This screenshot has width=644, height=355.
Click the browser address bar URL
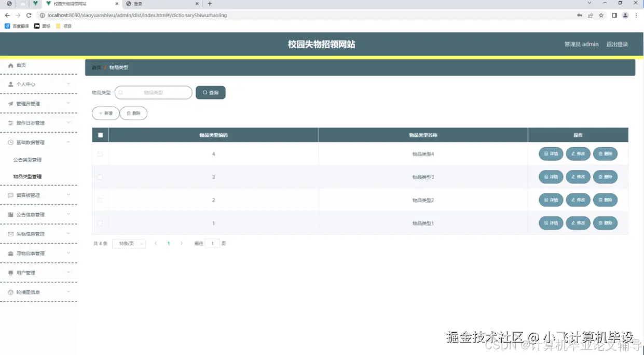(137, 16)
